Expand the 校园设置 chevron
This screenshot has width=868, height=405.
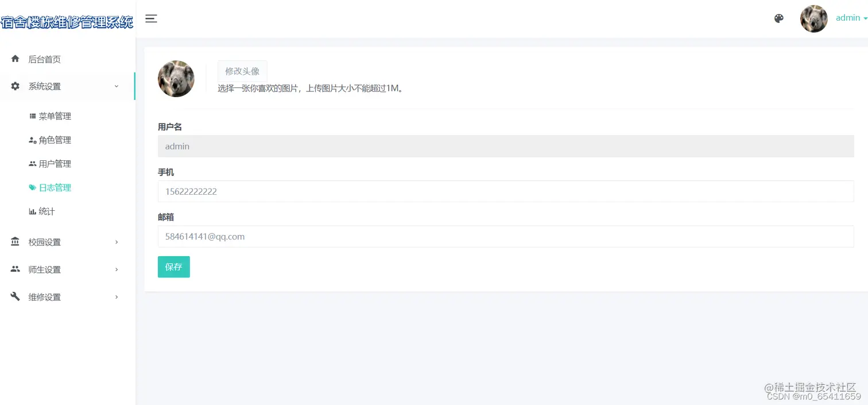point(117,242)
